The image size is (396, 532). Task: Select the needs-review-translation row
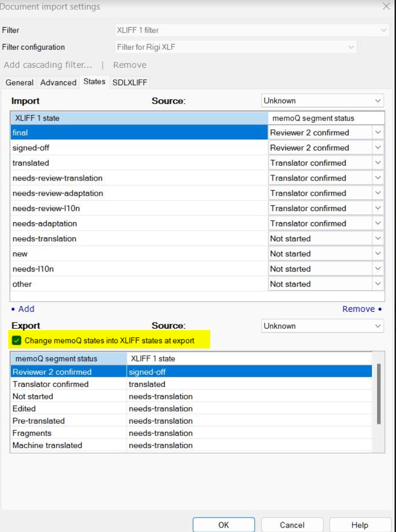pos(139,178)
